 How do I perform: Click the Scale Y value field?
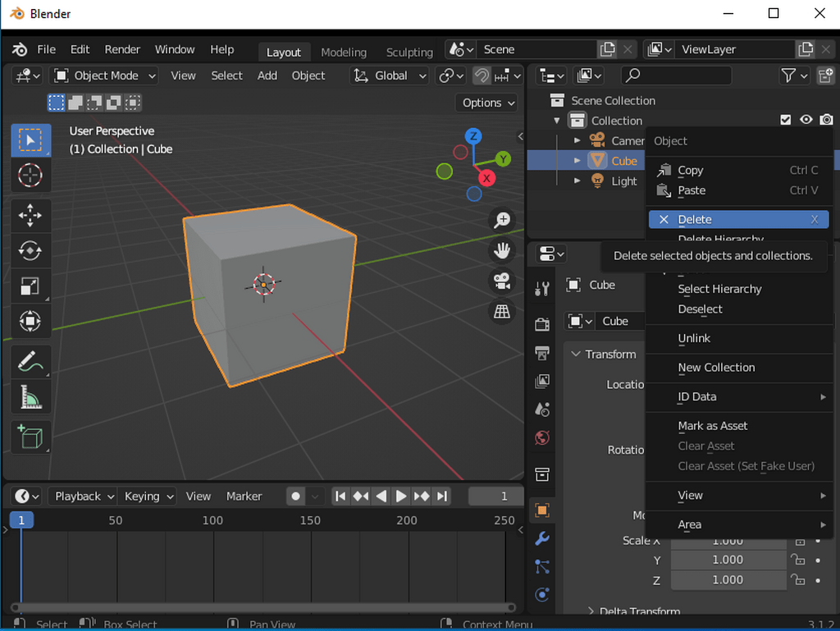728,560
